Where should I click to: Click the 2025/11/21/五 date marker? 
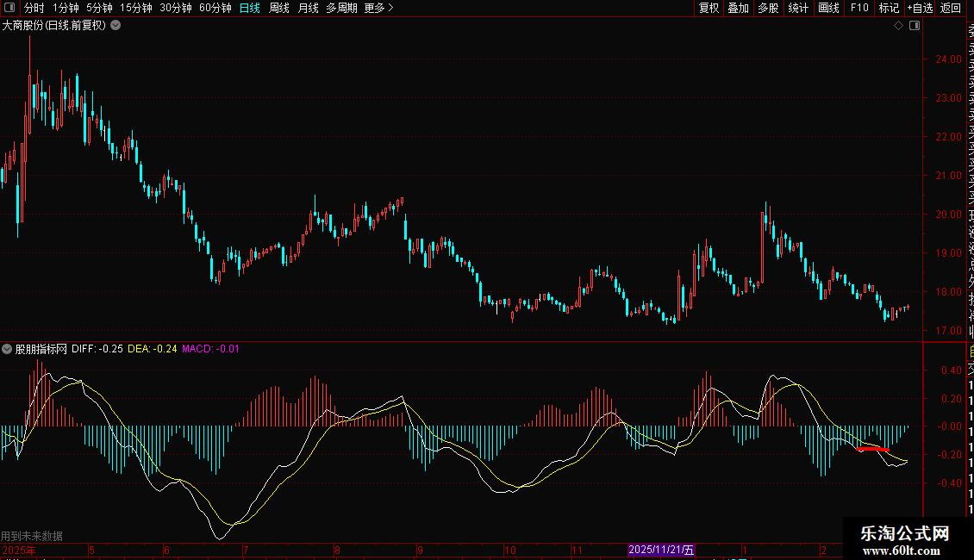point(661,550)
